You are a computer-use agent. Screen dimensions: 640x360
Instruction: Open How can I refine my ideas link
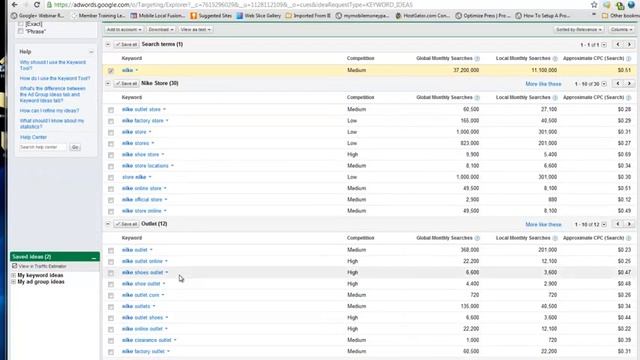(x=49, y=111)
